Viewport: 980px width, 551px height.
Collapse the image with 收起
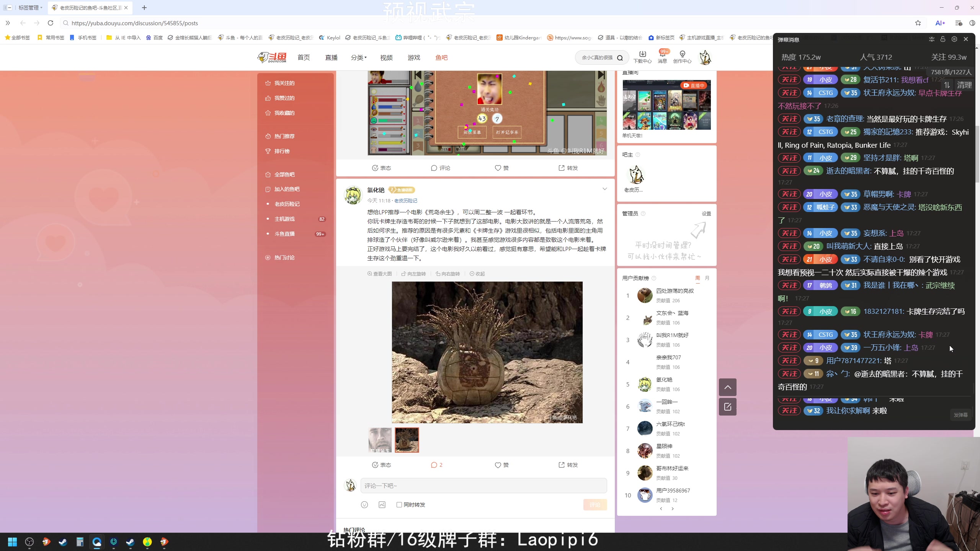tap(477, 274)
